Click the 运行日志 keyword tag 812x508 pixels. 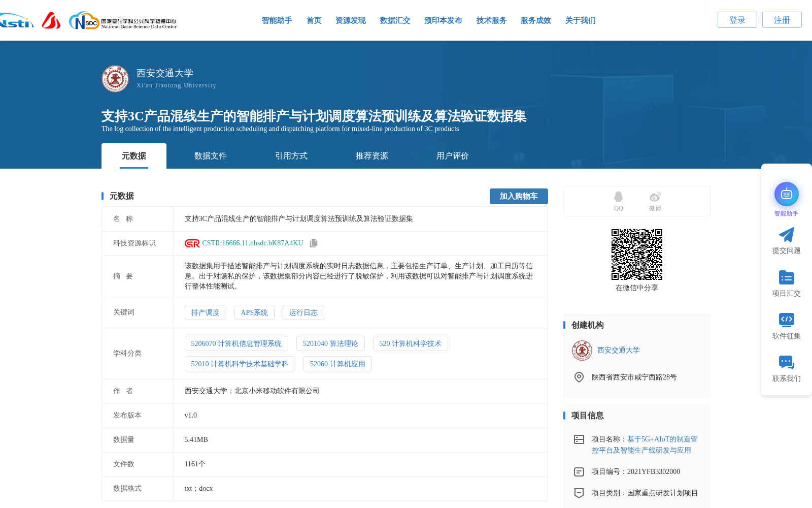(303, 312)
